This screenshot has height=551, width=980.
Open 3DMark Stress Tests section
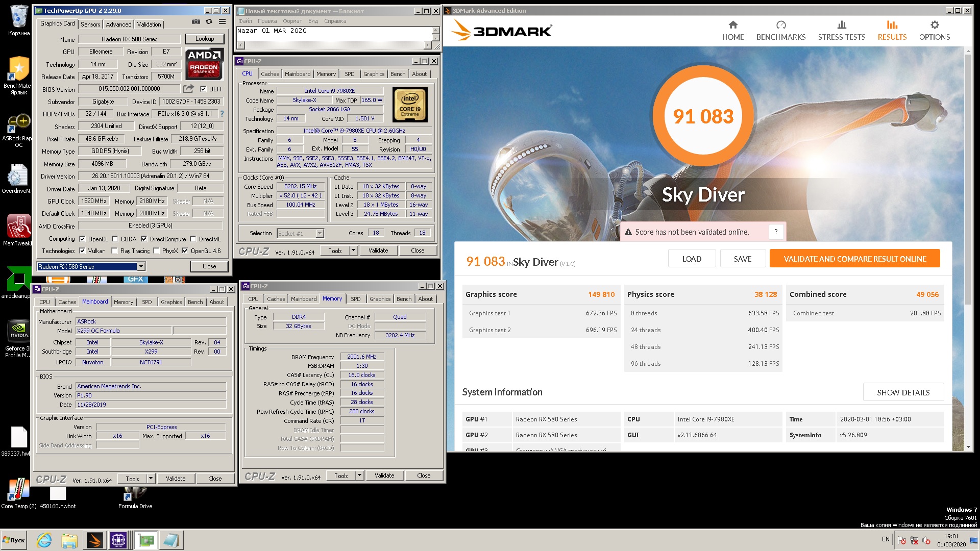[842, 31]
